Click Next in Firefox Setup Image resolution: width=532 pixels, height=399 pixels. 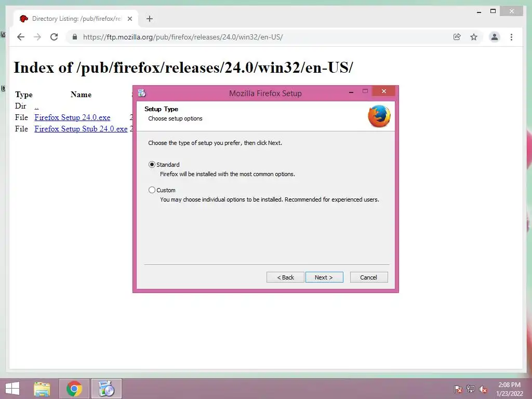[x=324, y=277]
